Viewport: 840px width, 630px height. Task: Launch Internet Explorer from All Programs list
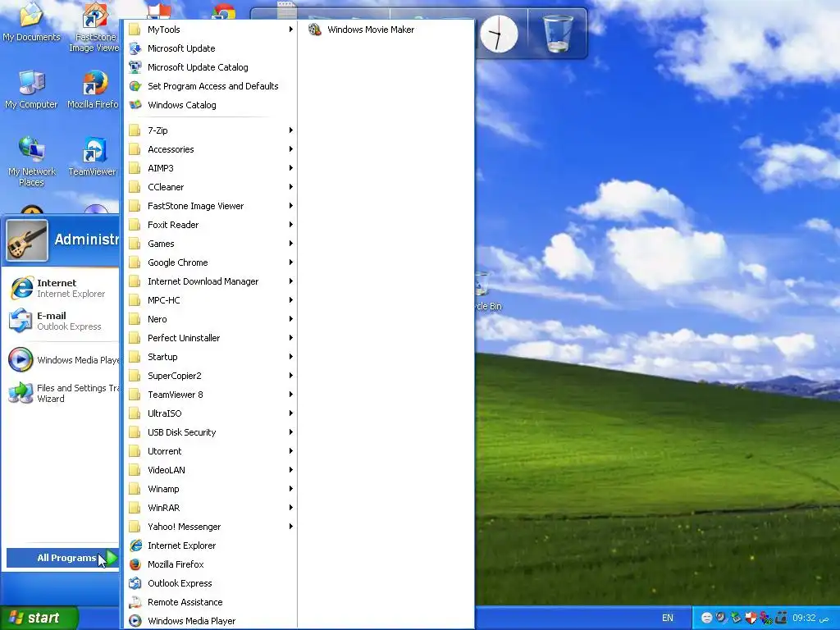click(209, 546)
